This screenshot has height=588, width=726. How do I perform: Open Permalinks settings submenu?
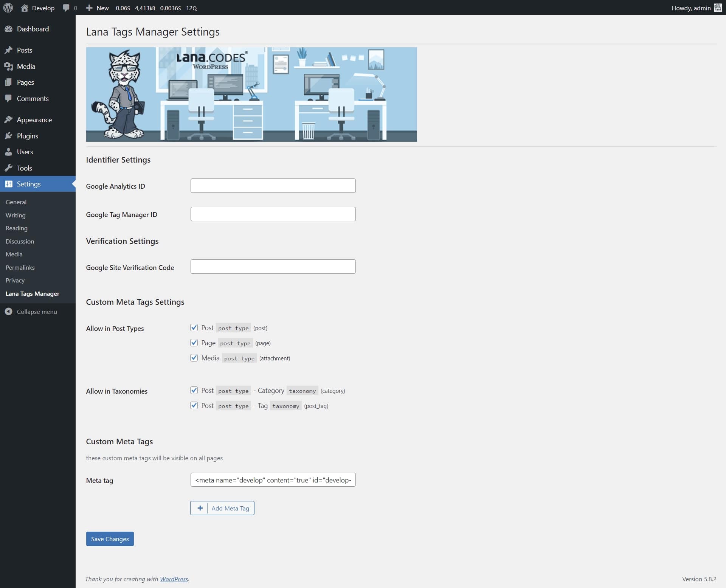point(20,267)
